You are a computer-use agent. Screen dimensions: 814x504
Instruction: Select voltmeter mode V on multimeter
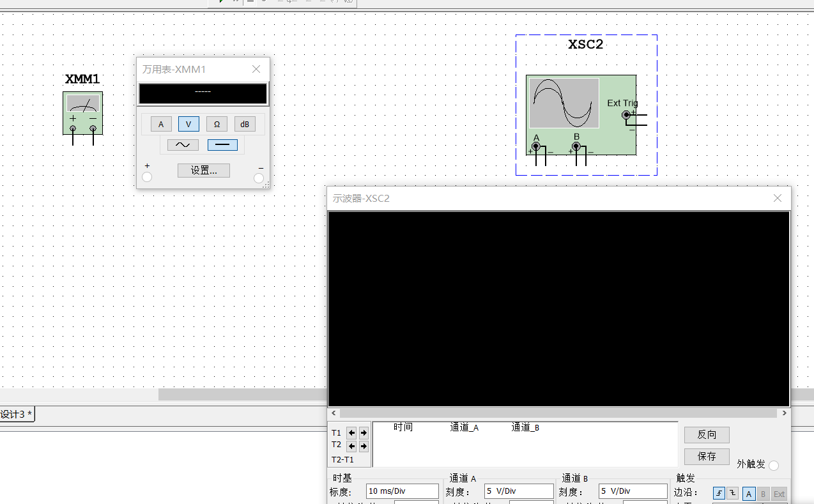tap(188, 124)
